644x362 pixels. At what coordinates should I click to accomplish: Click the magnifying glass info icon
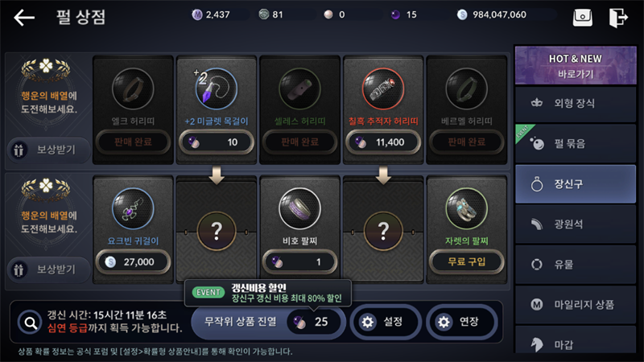[30, 323]
